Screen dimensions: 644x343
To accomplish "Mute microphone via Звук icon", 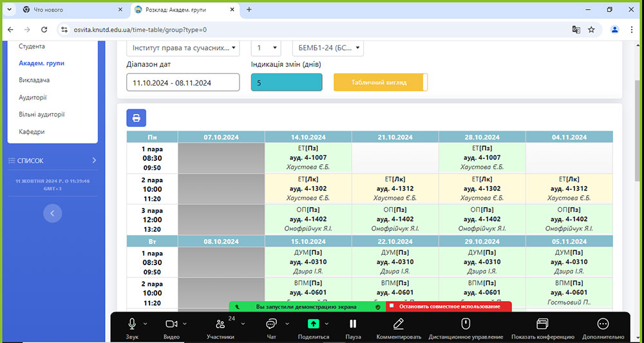I will 132,324.
